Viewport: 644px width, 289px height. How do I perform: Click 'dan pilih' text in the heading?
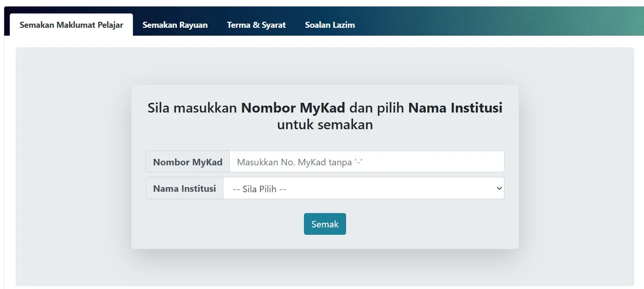coord(376,108)
